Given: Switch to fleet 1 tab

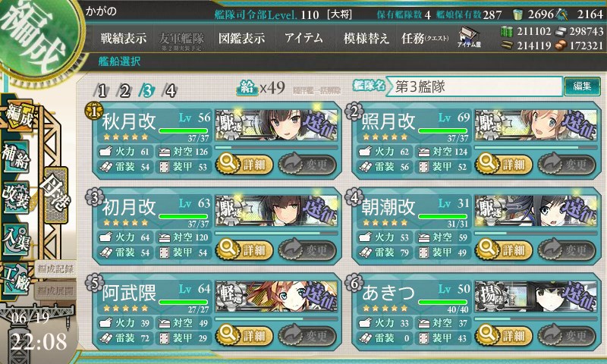Looking at the screenshot, I should click(102, 90).
